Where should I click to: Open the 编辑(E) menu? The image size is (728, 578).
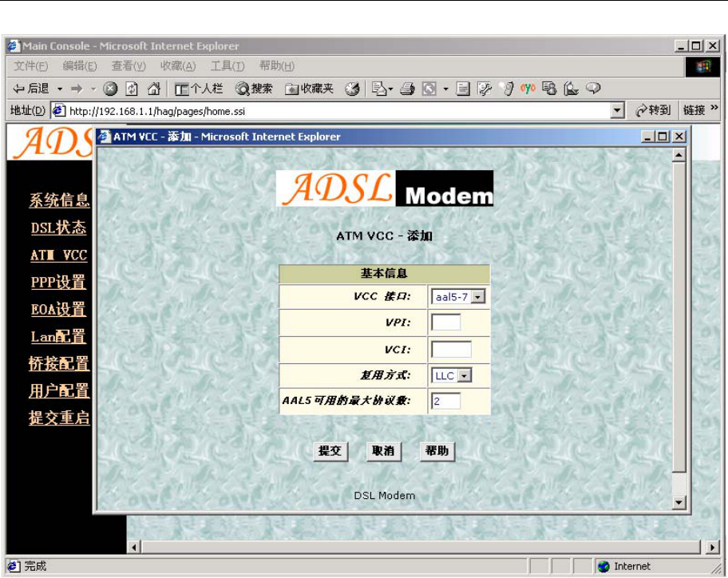[x=80, y=66]
